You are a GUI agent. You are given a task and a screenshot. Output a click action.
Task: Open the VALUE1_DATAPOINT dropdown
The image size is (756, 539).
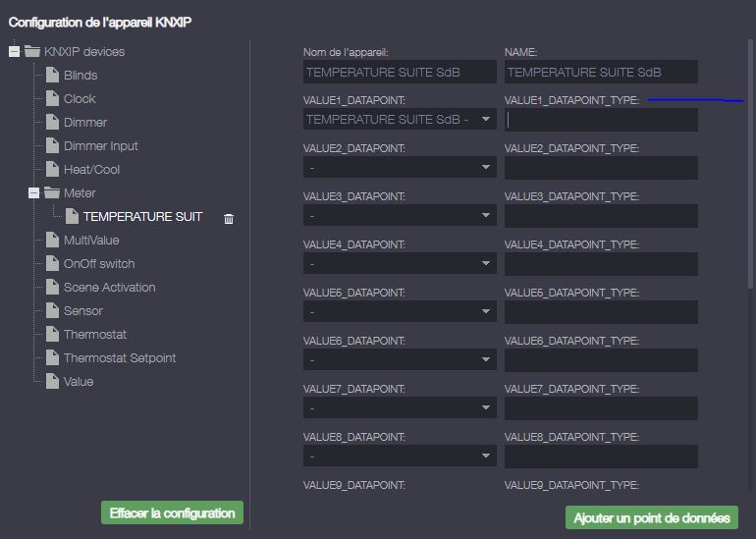(x=400, y=120)
